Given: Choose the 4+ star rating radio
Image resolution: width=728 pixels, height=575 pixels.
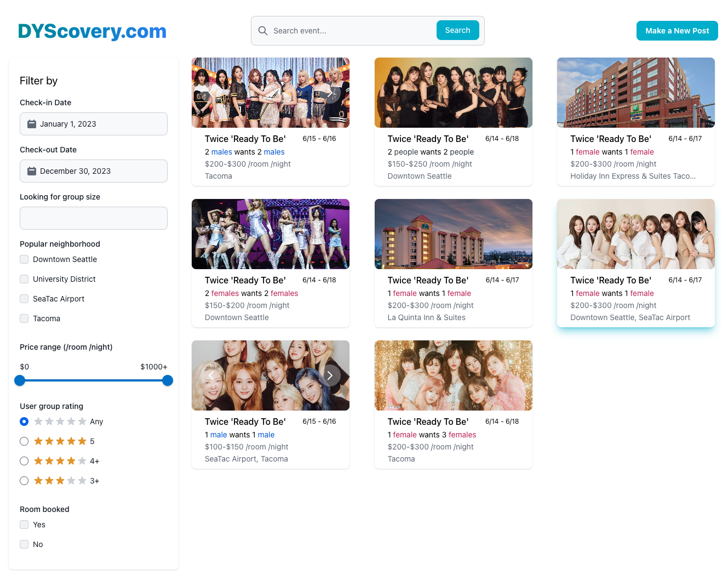Looking at the screenshot, I should (24, 461).
